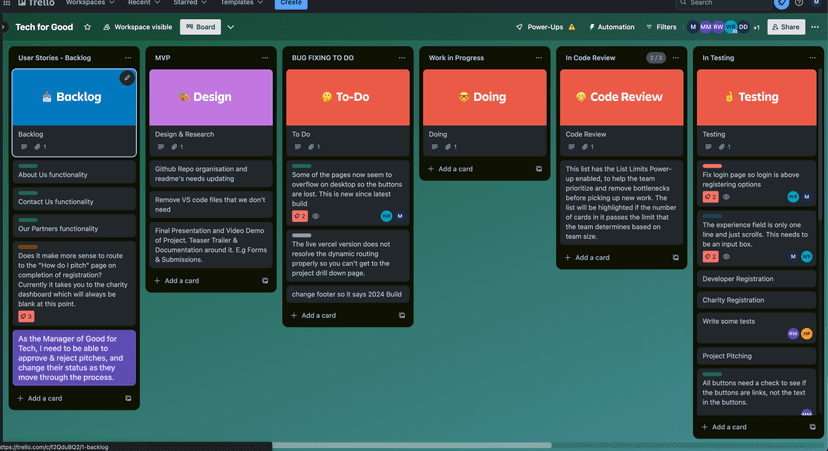This screenshot has height=451, width=828.
Task: Switch to the Board view tab
Action: click(200, 27)
